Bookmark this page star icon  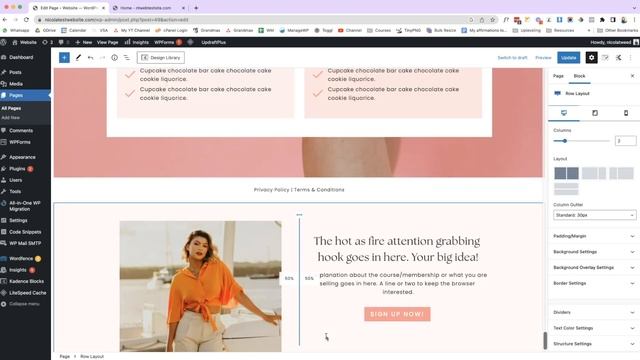(x=493, y=20)
